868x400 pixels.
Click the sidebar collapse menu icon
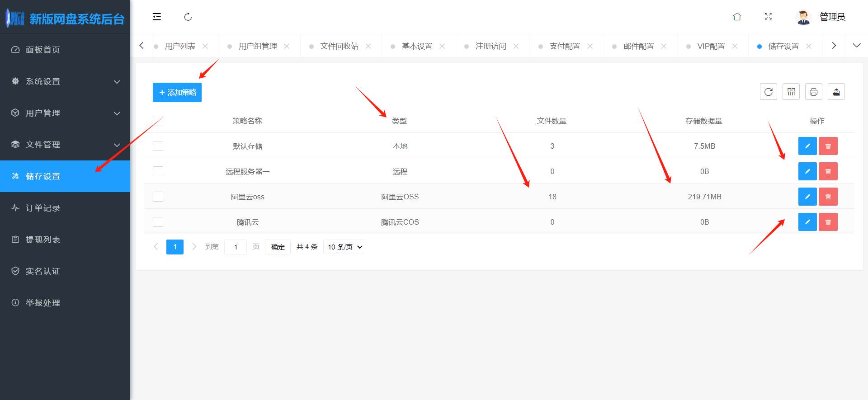157,17
